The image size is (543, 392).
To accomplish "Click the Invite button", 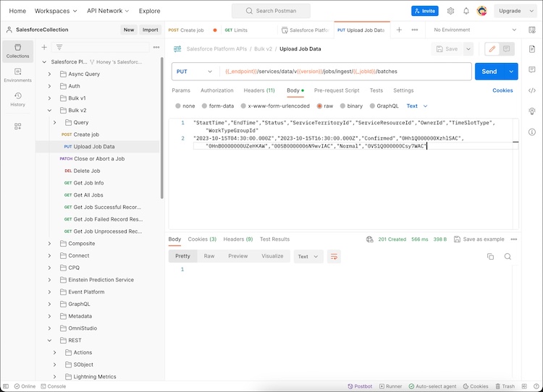I will (425, 11).
